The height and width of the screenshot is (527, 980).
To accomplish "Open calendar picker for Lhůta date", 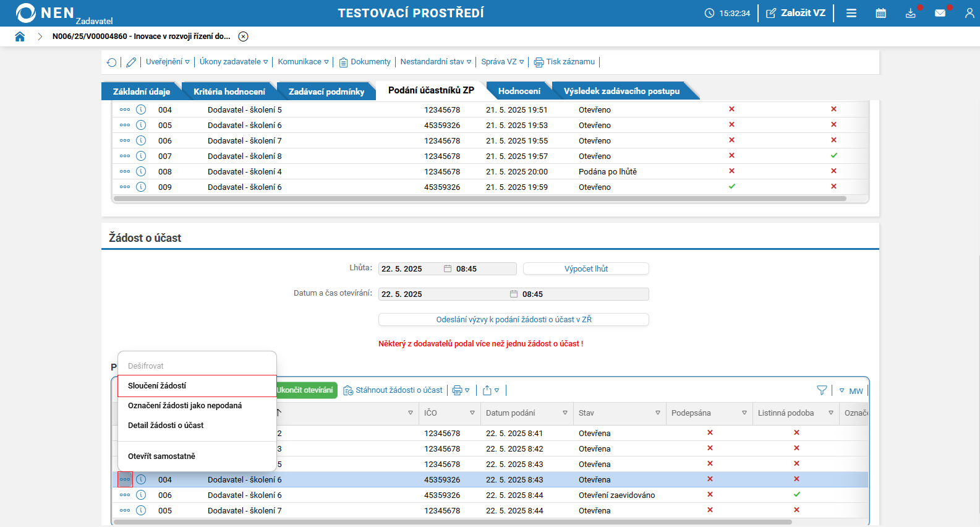I will [x=448, y=268].
